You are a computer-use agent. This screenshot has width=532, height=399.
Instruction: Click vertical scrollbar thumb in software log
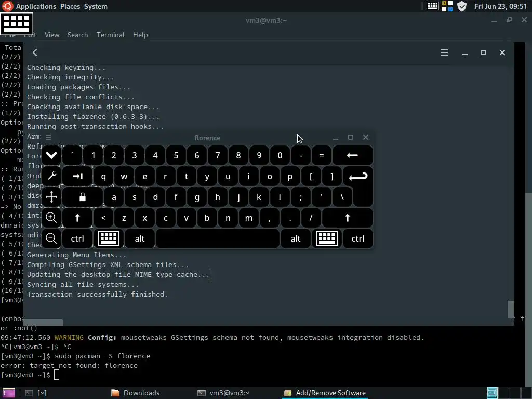coord(511,309)
